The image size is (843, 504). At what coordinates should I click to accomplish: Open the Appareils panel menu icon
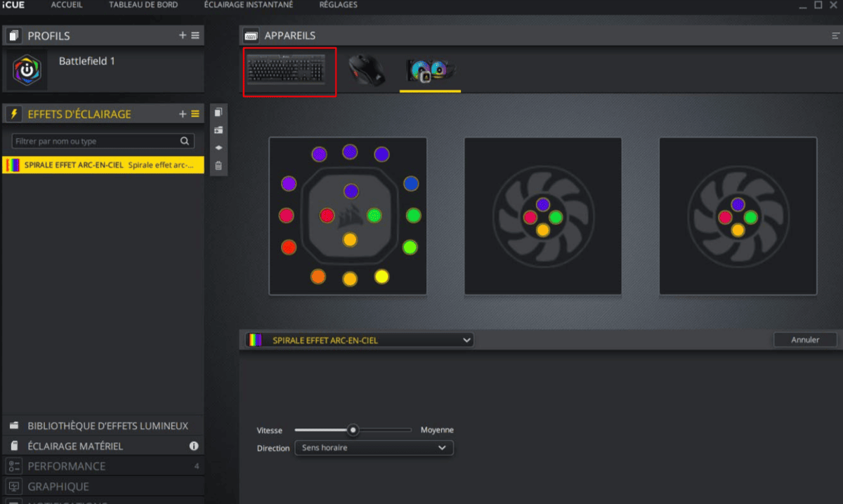tap(835, 35)
